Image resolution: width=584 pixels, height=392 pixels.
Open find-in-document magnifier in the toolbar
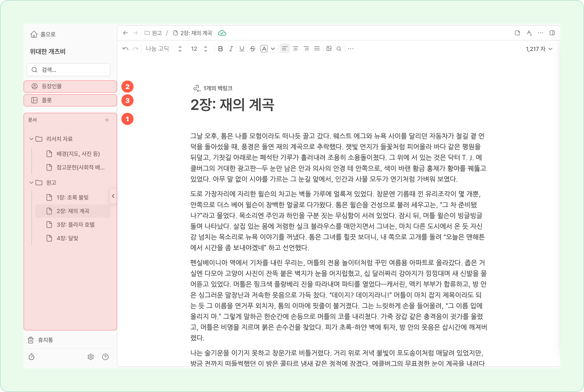[339, 49]
